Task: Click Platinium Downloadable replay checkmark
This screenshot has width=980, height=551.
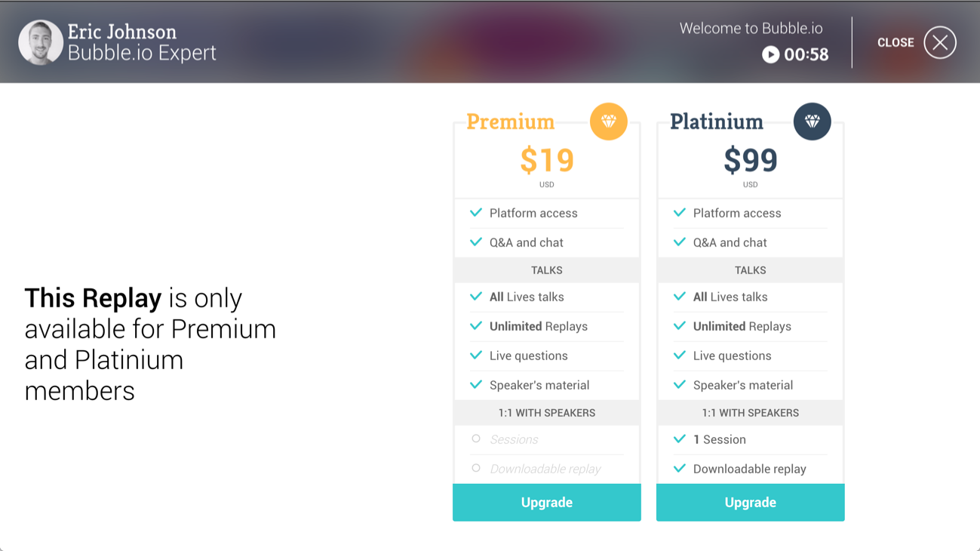Action: [680, 468]
